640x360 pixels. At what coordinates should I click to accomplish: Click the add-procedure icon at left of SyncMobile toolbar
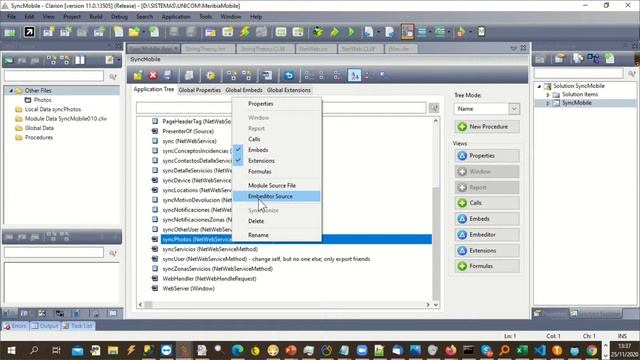[x=138, y=75]
